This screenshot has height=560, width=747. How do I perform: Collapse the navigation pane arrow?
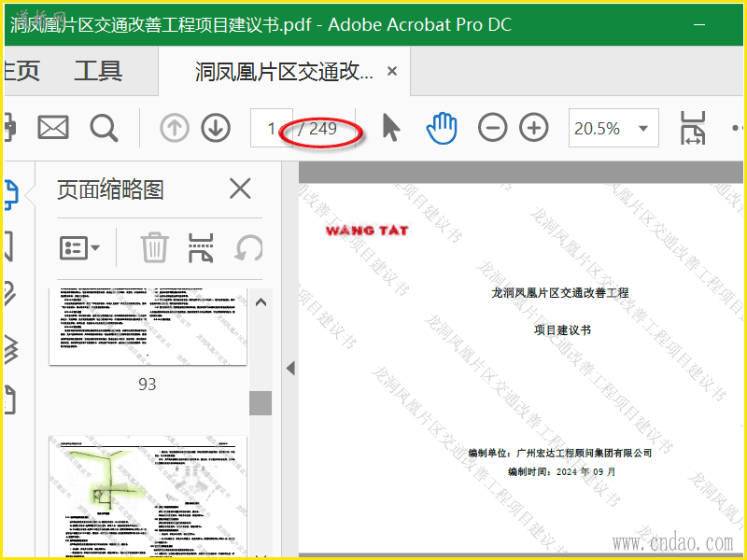click(290, 368)
